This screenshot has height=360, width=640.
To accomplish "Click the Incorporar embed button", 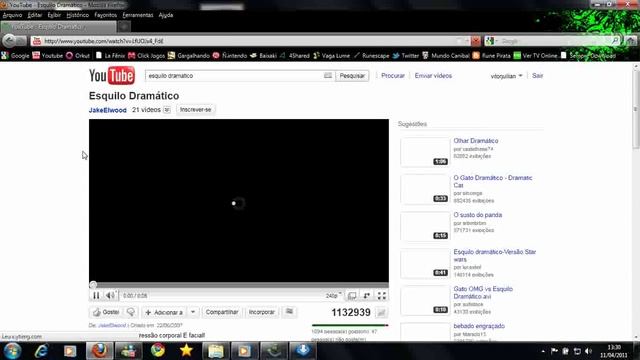I will click(x=262, y=312).
